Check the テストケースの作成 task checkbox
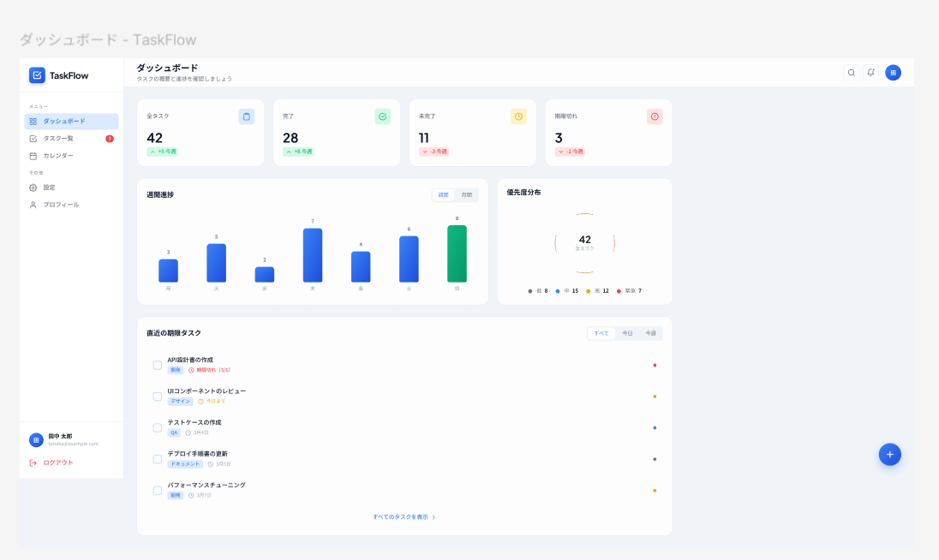 pyautogui.click(x=158, y=428)
